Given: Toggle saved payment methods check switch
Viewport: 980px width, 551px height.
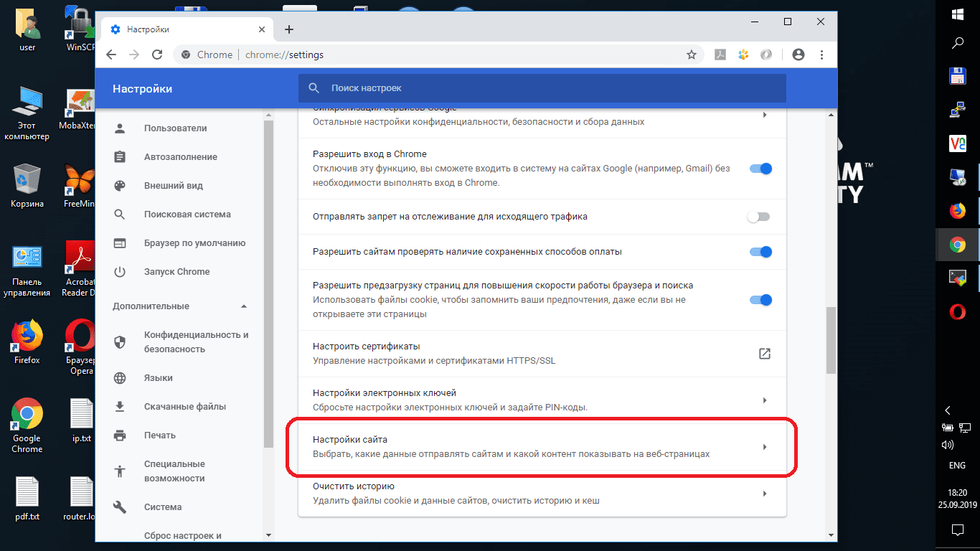Looking at the screenshot, I should 760,252.
